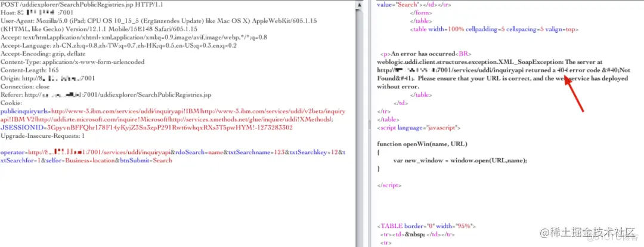Click the btnSubmit=Search parameter
Viewport: 644px width, 247px height.
point(146,160)
